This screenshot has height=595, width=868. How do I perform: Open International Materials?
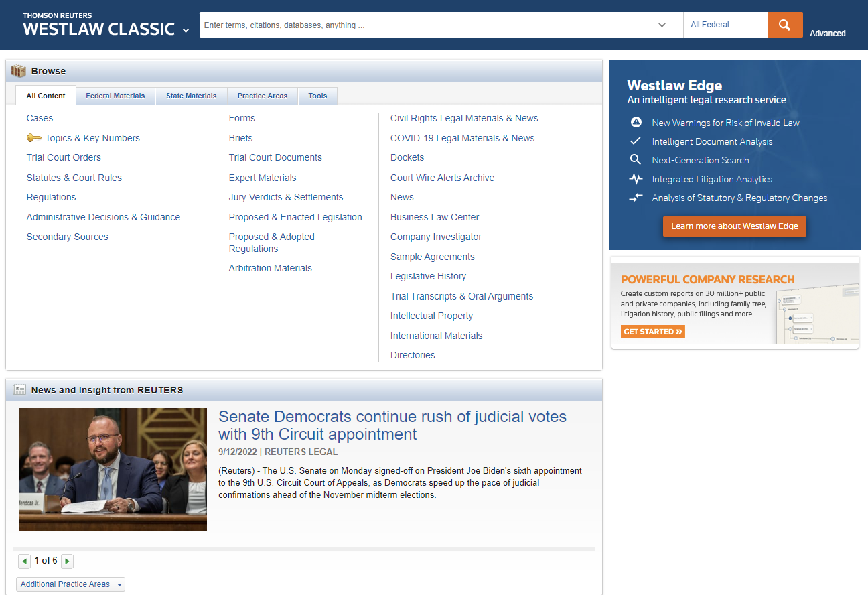click(437, 336)
